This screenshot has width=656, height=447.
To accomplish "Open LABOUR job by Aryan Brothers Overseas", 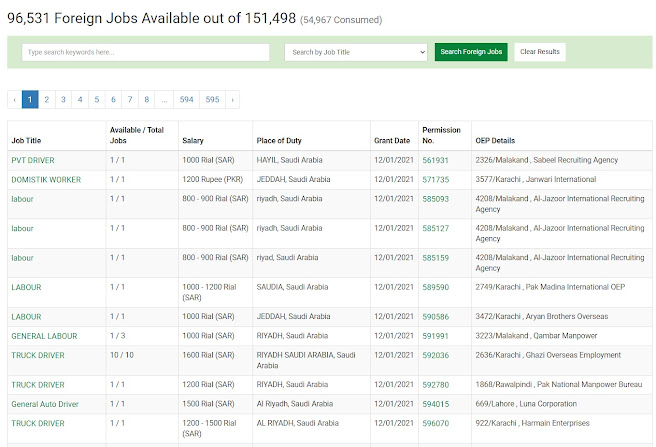I will pyautogui.click(x=26, y=317).
